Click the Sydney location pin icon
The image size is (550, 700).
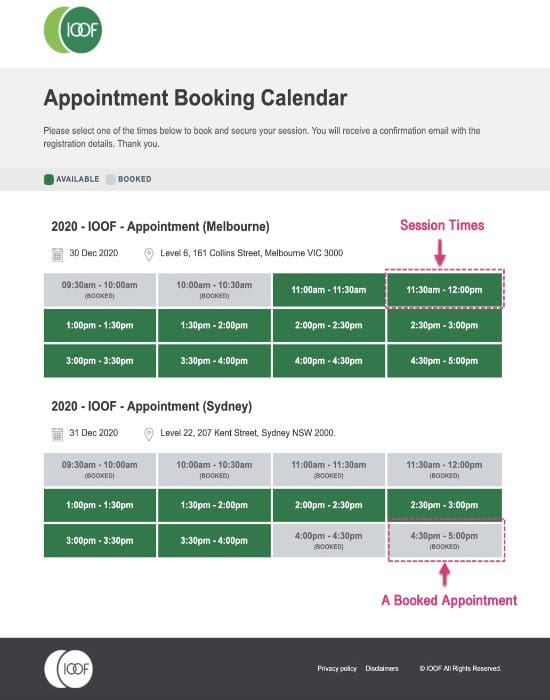click(x=149, y=434)
